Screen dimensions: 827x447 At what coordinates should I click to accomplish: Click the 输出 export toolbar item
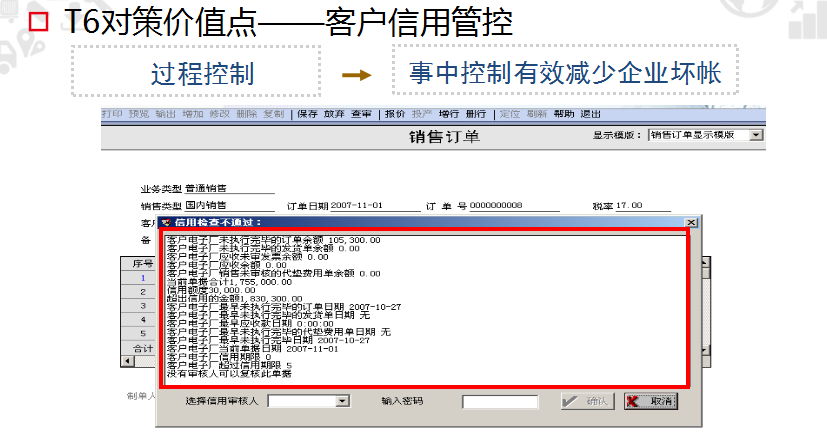pos(165,114)
